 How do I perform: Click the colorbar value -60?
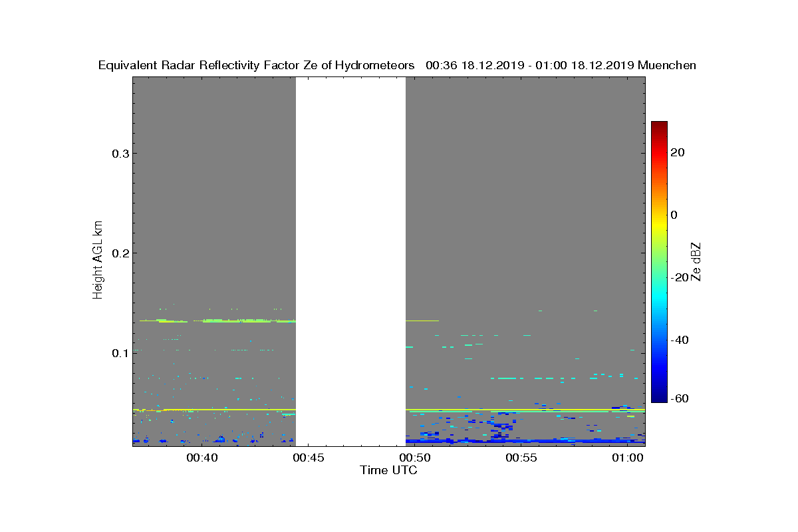(x=680, y=398)
